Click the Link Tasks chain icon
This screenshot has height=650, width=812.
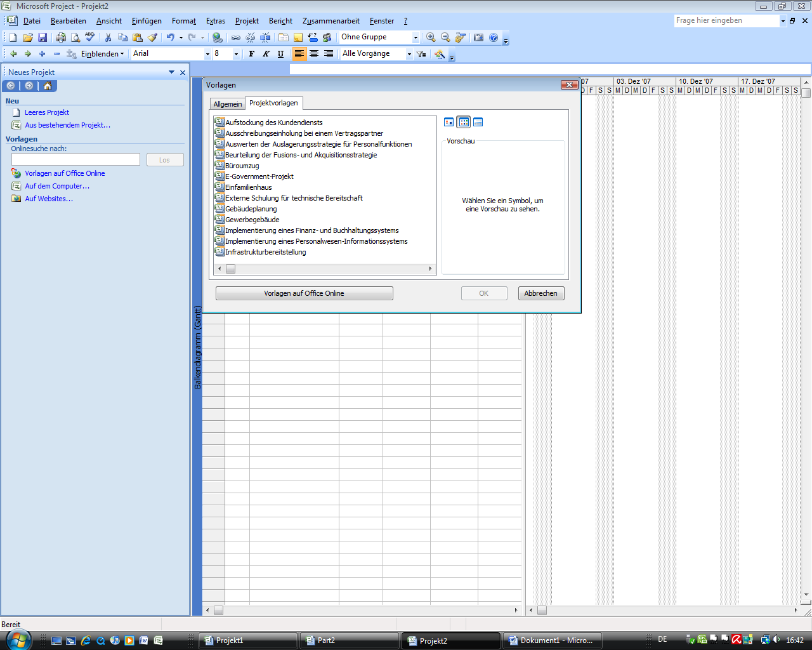tap(236, 37)
